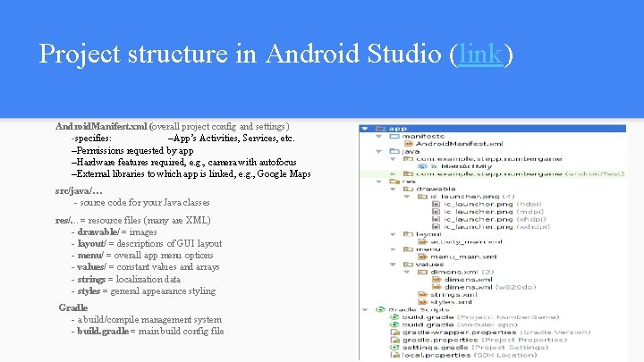The width and height of the screenshot is (644, 362).
Task: Click the dimens.xml (w820dp) file icon
Action: pyautogui.click(x=436, y=287)
